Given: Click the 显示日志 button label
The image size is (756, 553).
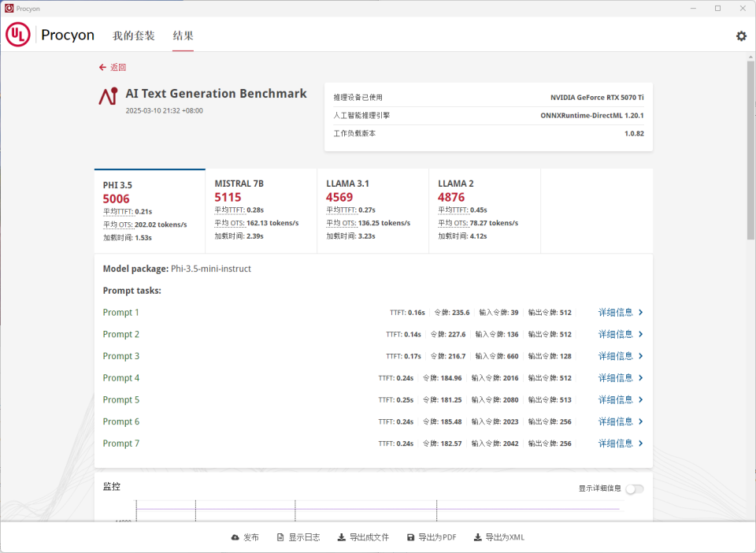Looking at the screenshot, I should click(x=304, y=537).
